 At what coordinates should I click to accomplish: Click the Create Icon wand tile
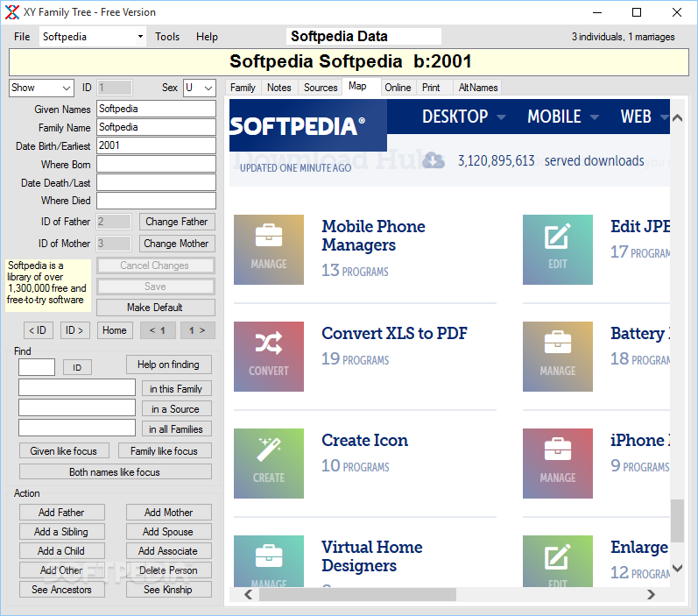pyautogui.click(x=268, y=464)
